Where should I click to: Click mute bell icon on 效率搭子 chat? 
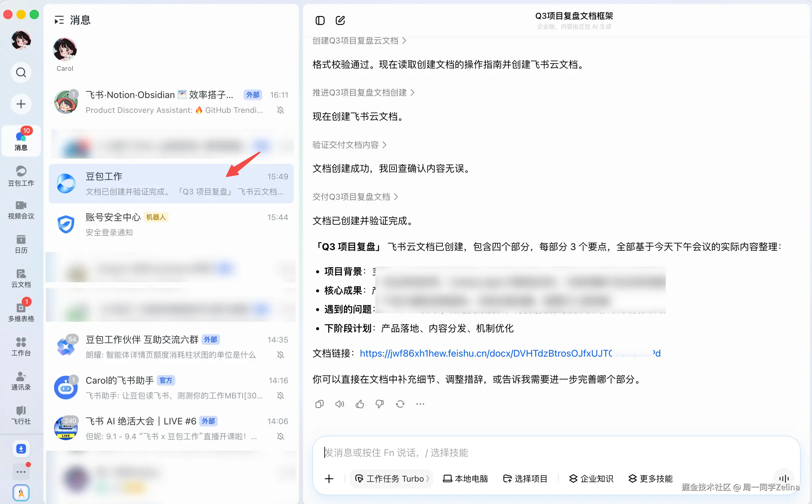(281, 110)
